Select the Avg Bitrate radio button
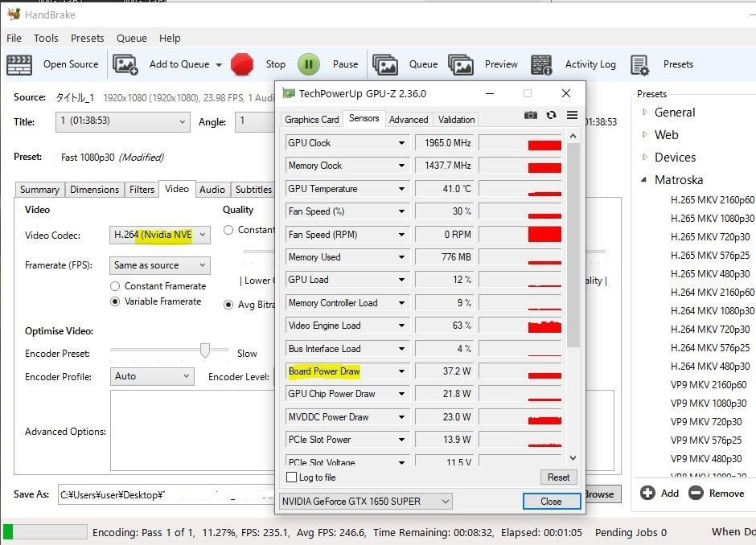Screen dimensions: 756x545 tap(228, 305)
